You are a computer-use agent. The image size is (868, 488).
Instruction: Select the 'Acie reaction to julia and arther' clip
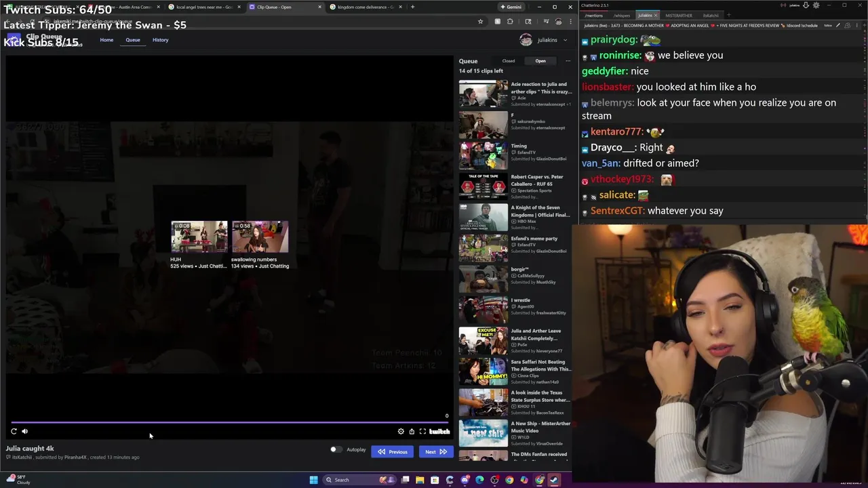(x=515, y=94)
